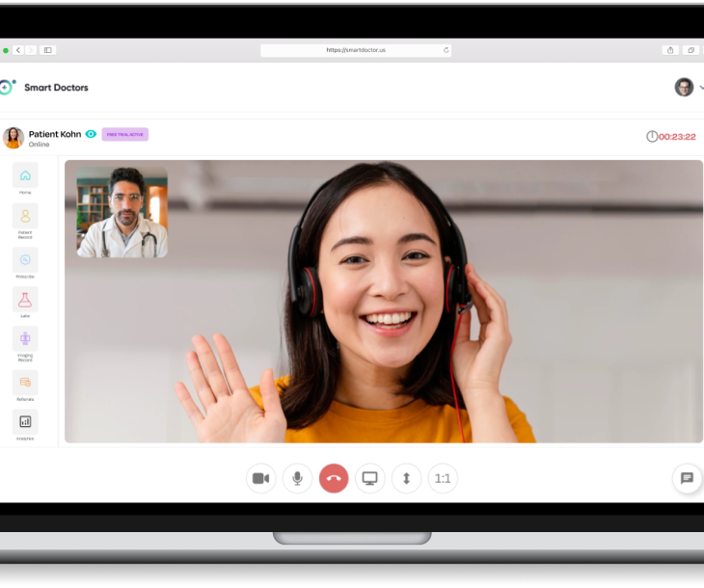
Task: Toggle the browser sidebar panel button
Action: 48,50
